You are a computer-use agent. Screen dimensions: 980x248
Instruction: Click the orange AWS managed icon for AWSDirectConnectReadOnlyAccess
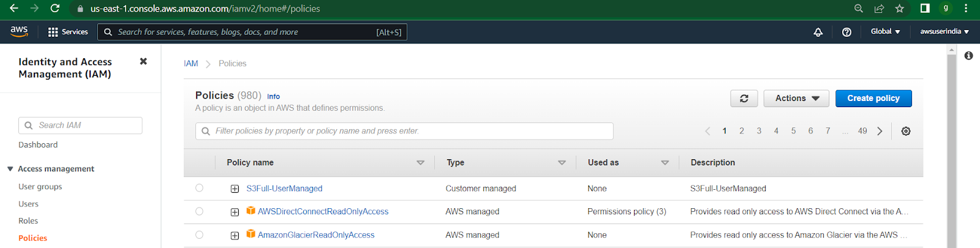click(x=251, y=211)
